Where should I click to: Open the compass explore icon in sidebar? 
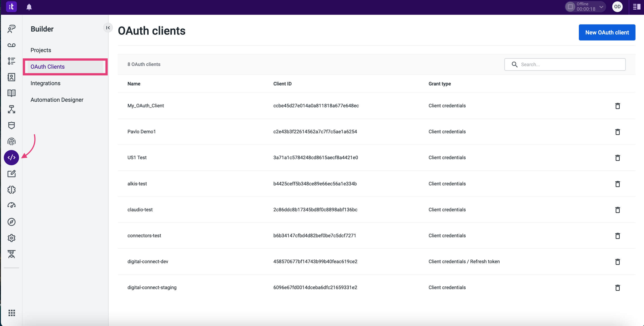11,222
